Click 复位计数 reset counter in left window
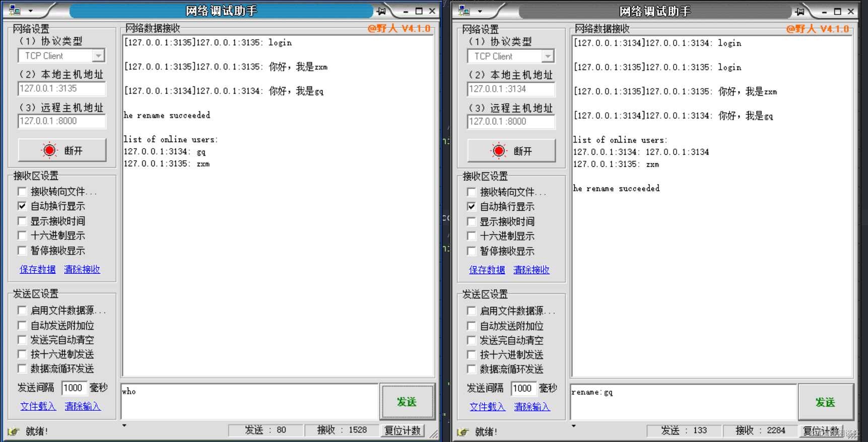This screenshot has height=442, width=868. [x=403, y=430]
